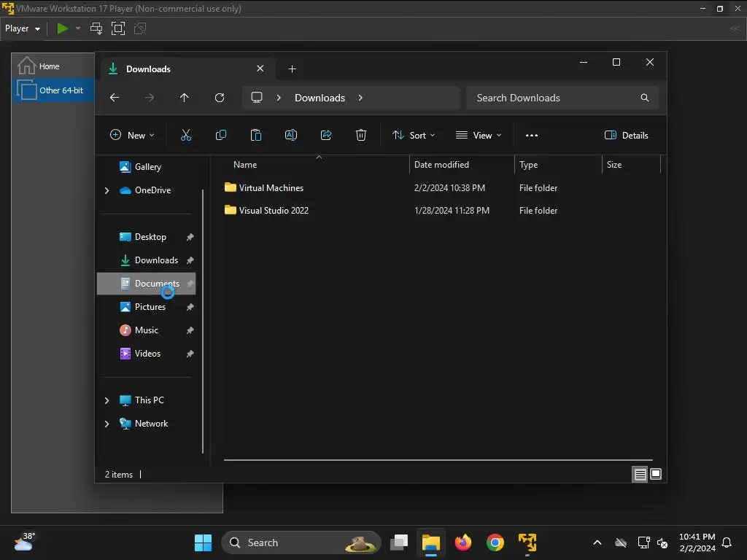Go up one folder level
This screenshot has height=560, width=747.
point(185,98)
